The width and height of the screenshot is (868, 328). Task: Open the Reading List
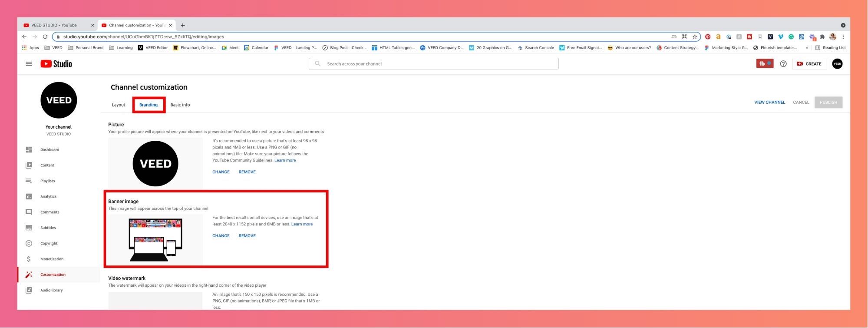830,48
